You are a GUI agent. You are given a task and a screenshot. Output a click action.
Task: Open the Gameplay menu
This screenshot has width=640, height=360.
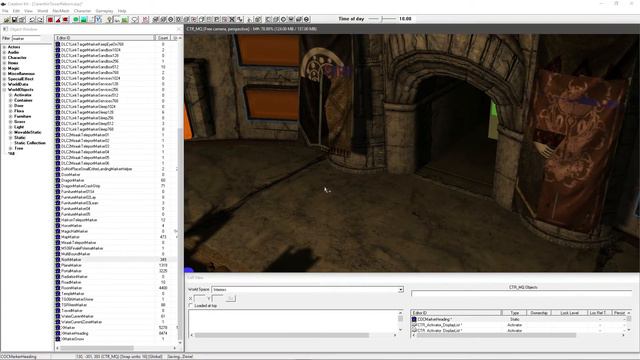104,11
